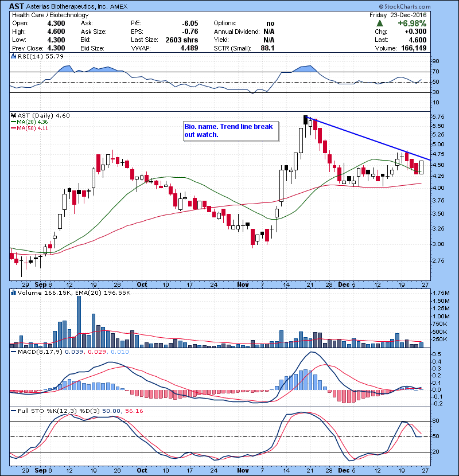This screenshot has height=476, width=459.
Task: Click the SCTR (Small) value 88.1
Action: pyautogui.click(x=267, y=48)
